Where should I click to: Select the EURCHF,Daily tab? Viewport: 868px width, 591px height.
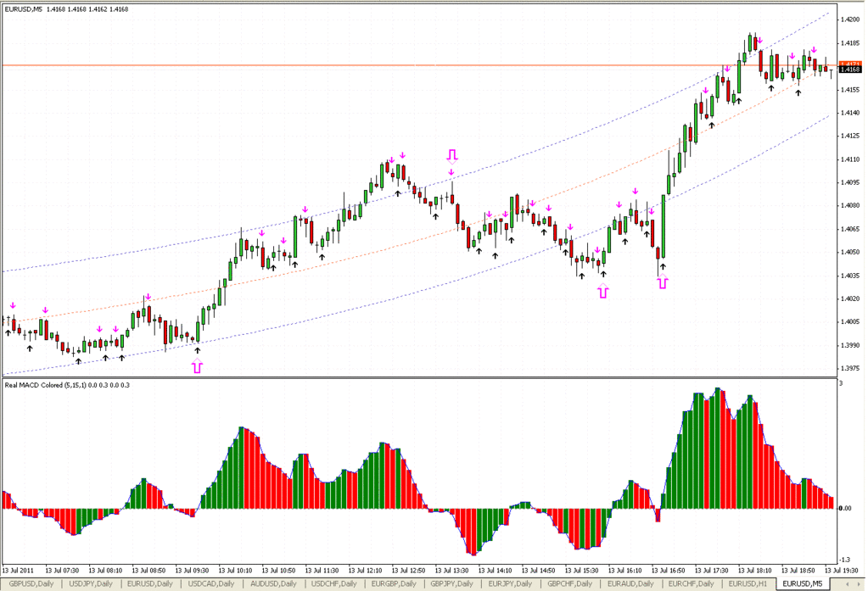tap(691, 584)
